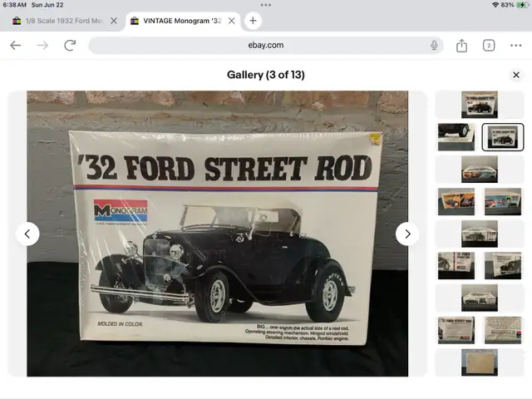Screen dimensions: 532x399
Task: Reload the eBay page
Action: tap(70, 45)
